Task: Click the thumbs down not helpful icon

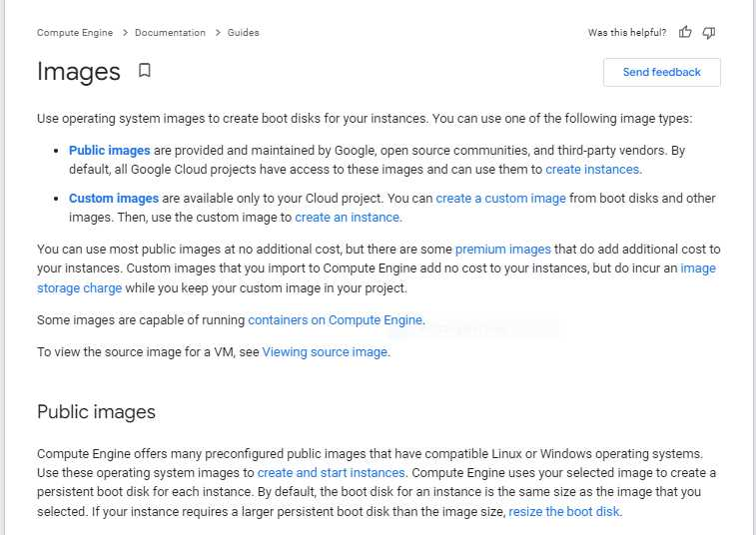Action: click(x=709, y=33)
